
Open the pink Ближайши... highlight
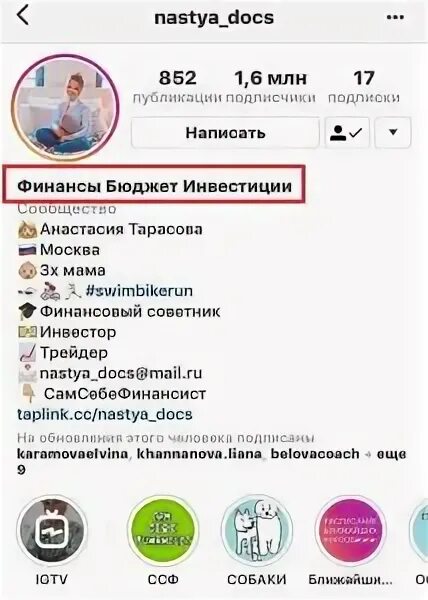tap(350, 531)
